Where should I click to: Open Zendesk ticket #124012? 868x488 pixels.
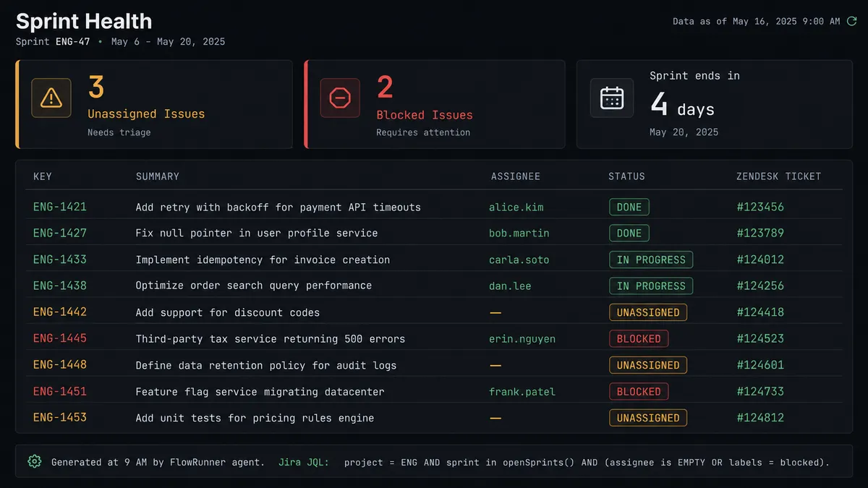coord(760,260)
